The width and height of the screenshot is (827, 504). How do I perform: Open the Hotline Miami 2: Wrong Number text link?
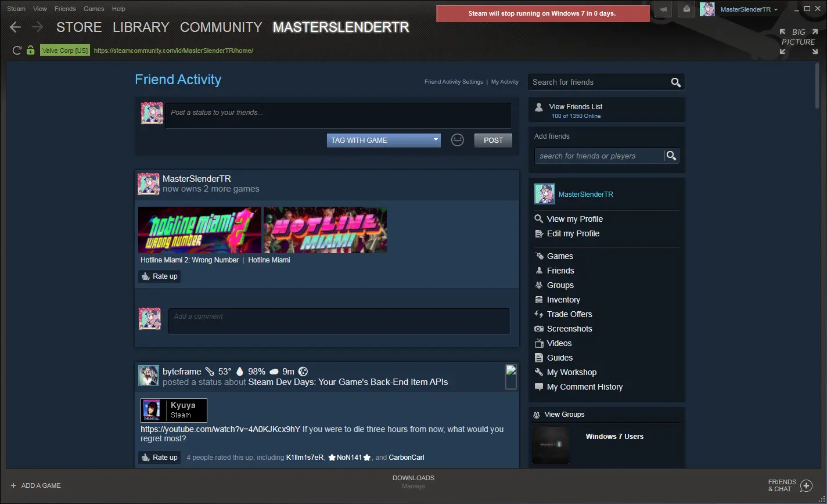coord(189,260)
